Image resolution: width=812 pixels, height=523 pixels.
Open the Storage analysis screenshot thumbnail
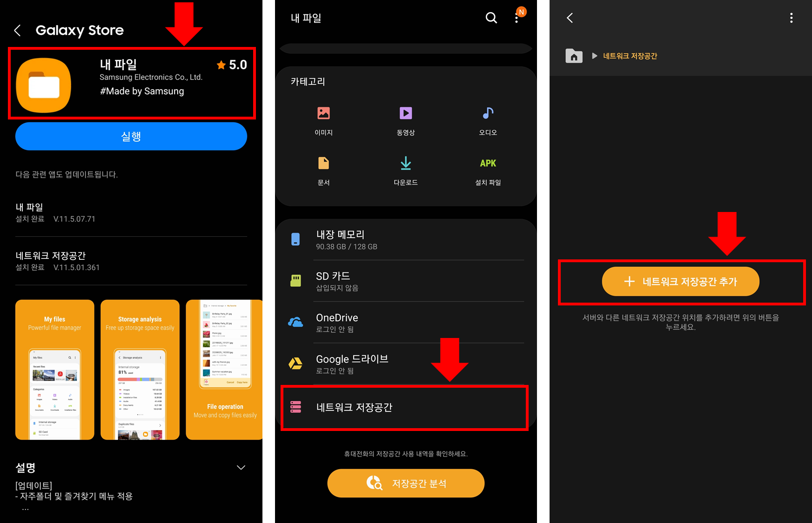coord(140,370)
